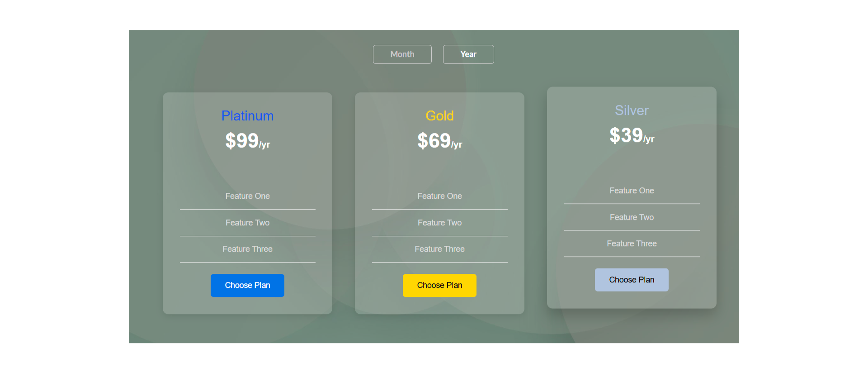Select the Silver plan heading
This screenshot has width=868, height=392.
click(632, 110)
